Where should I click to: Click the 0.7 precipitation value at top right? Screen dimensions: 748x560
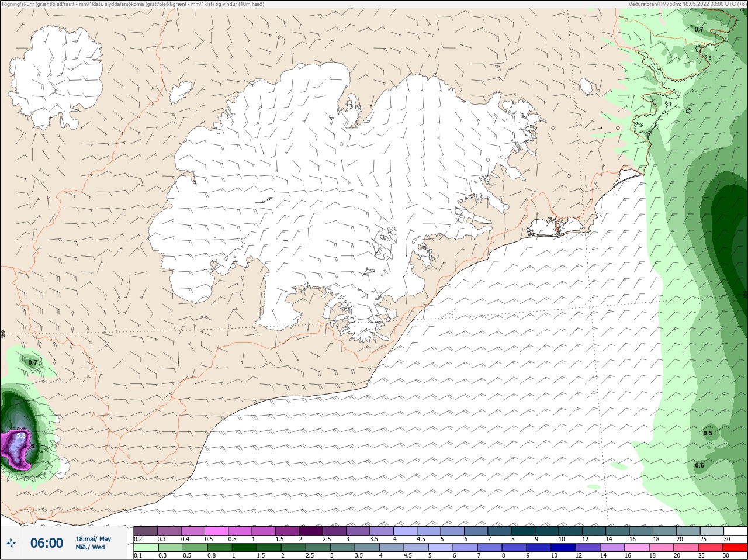coord(699,29)
